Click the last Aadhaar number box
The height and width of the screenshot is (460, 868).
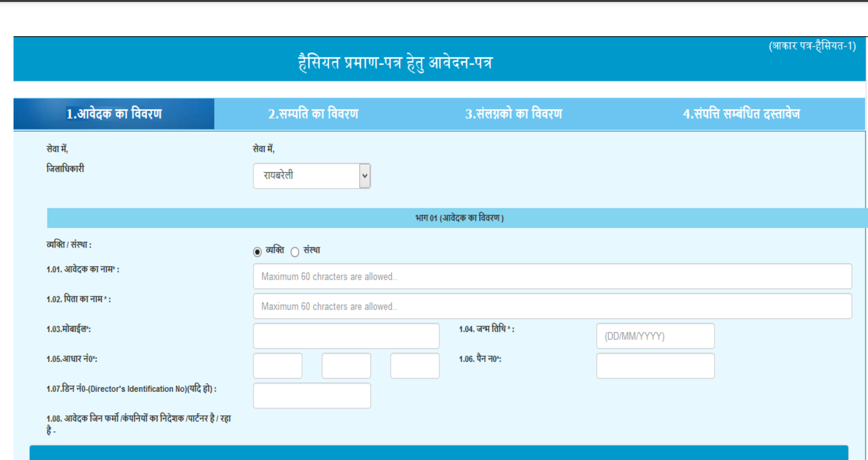click(x=414, y=366)
